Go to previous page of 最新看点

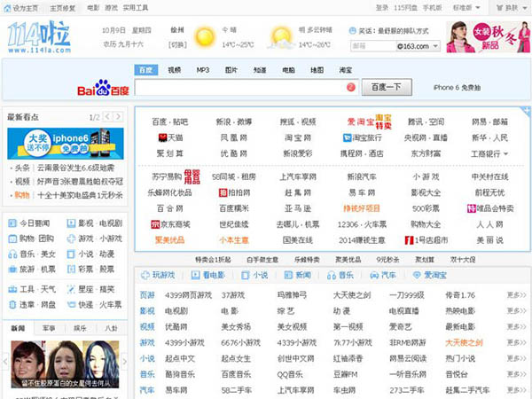pyautogui.click(x=107, y=117)
